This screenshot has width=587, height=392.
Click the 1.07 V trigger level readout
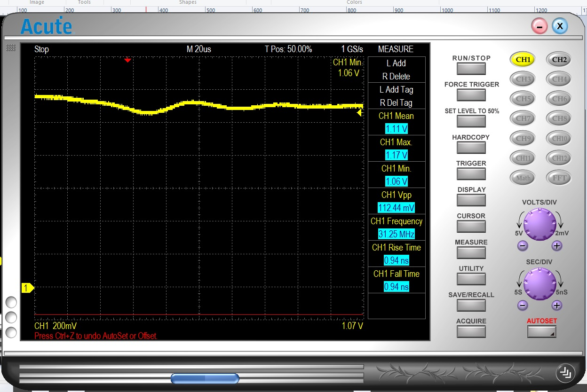point(352,326)
